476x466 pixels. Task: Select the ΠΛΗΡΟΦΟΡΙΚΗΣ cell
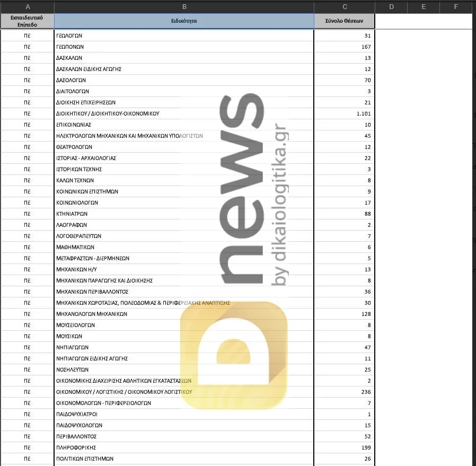point(184,447)
